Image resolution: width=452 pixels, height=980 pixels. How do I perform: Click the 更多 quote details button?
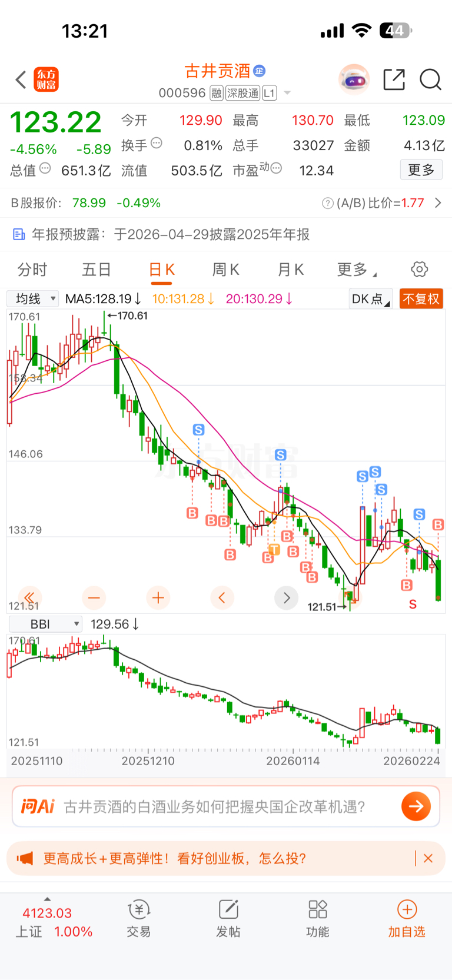[421, 170]
